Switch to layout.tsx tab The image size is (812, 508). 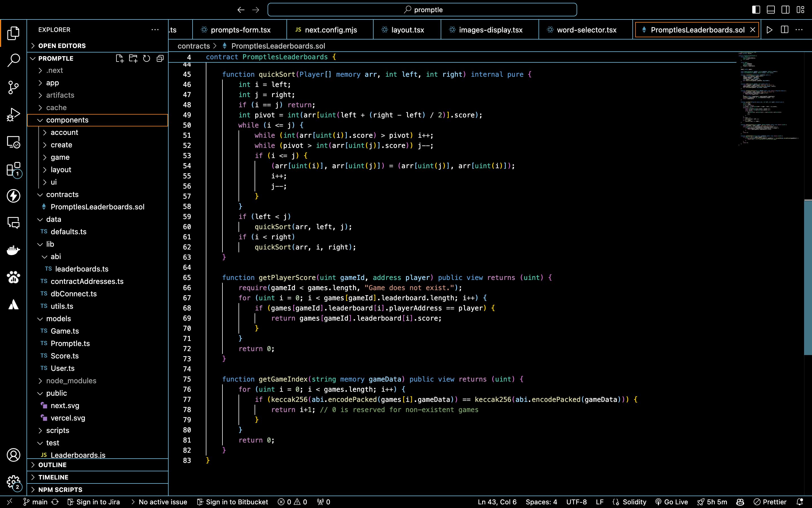click(407, 30)
